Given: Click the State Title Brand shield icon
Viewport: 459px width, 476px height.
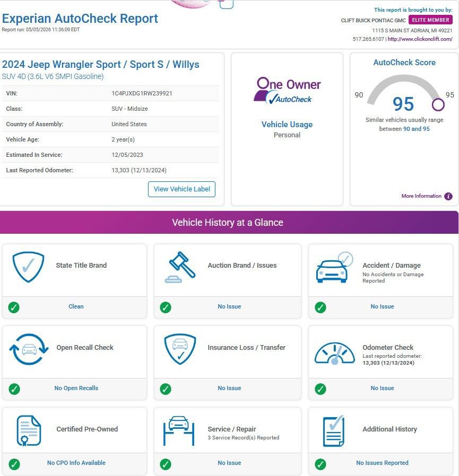Looking at the screenshot, I should 28,267.
